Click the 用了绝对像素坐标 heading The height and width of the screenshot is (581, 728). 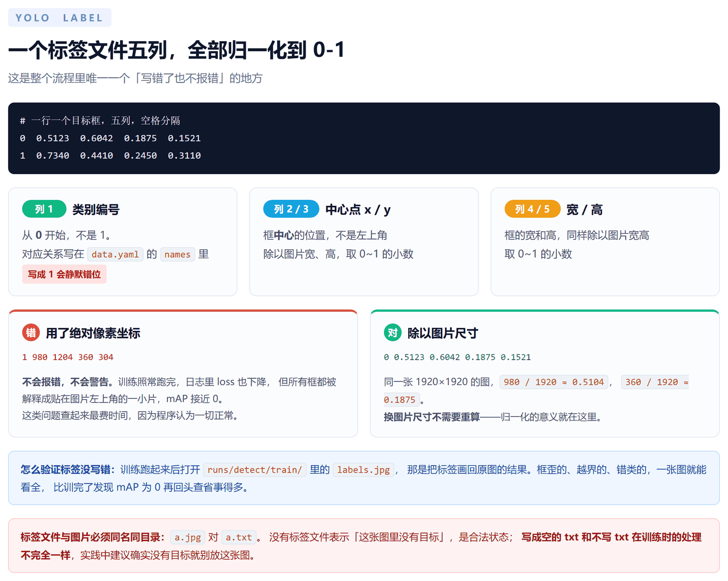[93, 333]
